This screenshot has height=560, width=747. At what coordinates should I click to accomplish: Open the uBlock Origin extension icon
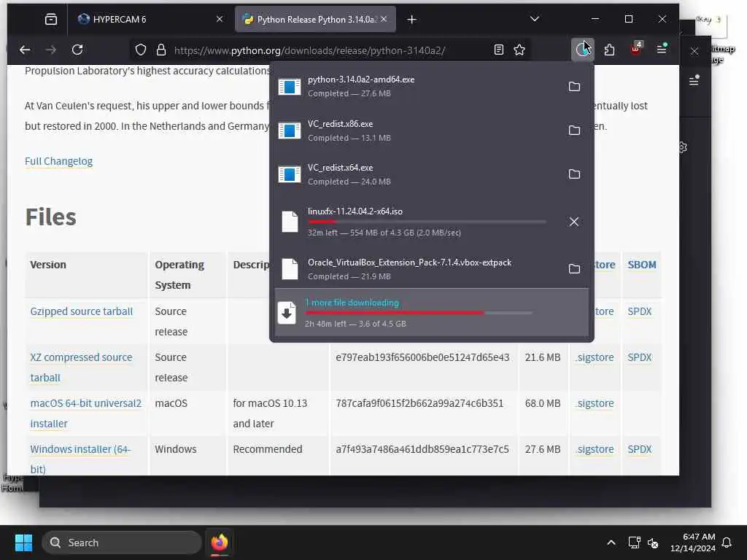[636, 49]
